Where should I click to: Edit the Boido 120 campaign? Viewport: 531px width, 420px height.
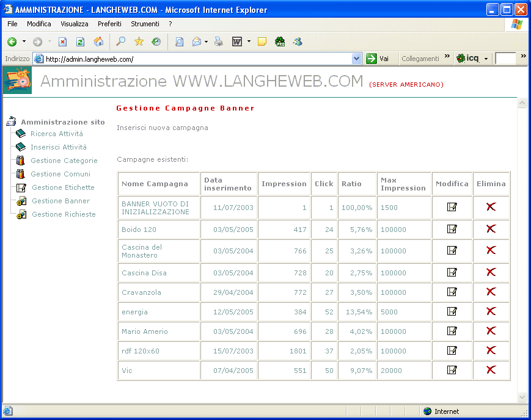click(452, 229)
